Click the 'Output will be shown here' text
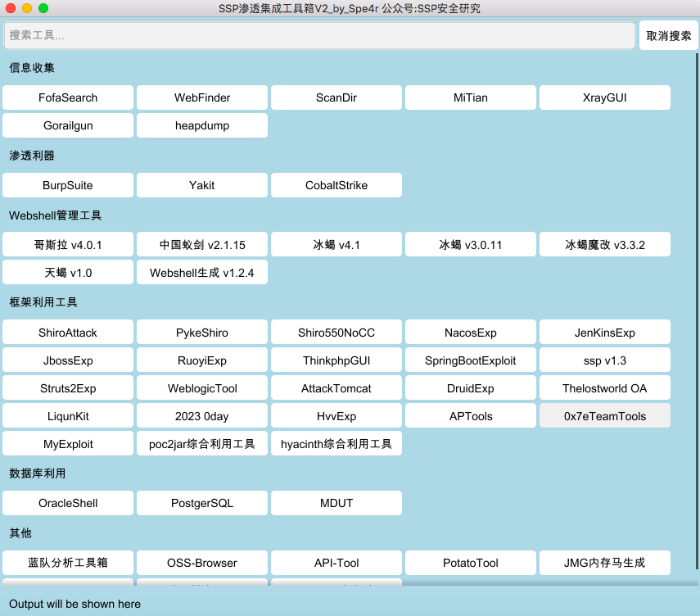The width and height of the screenshot is (700, 616). pyautogui.click(x=75, y=604)
